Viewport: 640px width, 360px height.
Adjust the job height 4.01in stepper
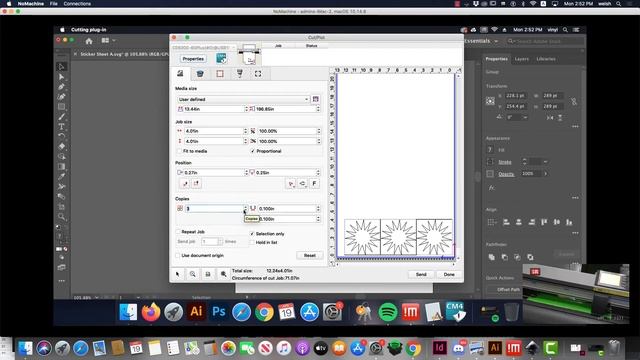pyautogui.click(x=246, y=141)
